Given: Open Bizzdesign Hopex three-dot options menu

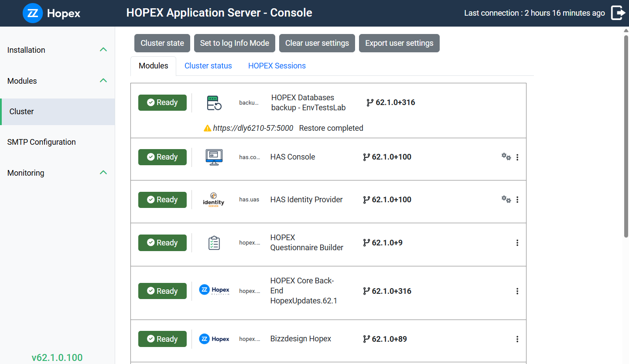Looking at the screenshot, I should point(517,339).
